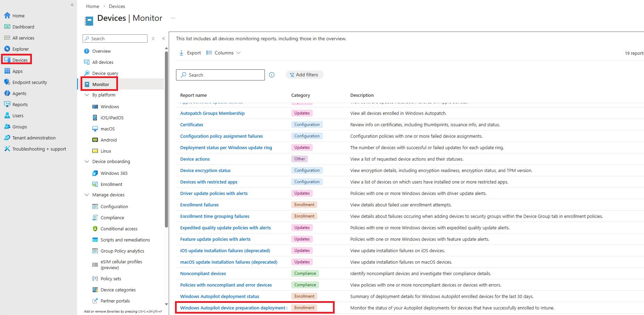Image resolution: width=644 pixels, height=315 pixels.
Task: Open Device actions report
Action: click(x=195, y=159)
